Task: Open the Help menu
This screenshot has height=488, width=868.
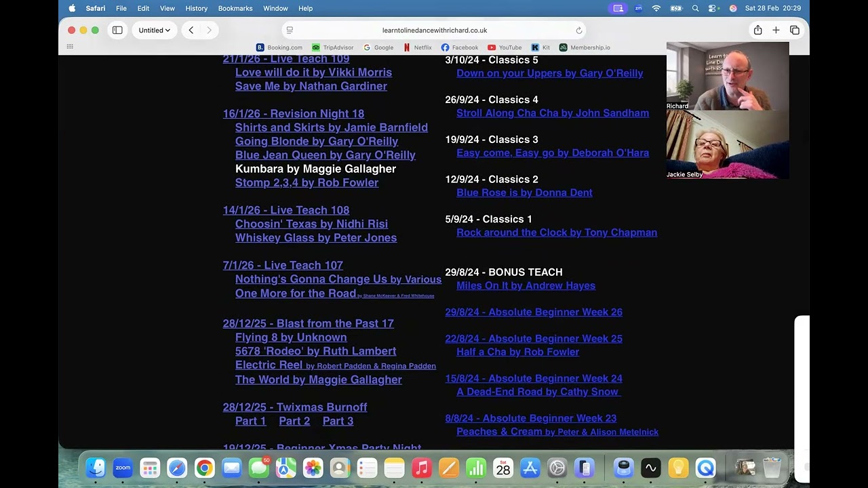Action: click(x=306, y=8)
